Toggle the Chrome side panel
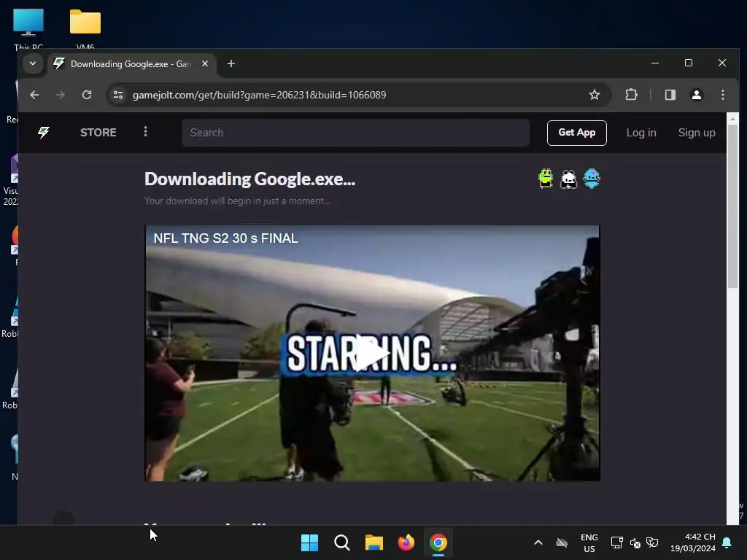Screen dimensions: 747x560 (670, 95)
